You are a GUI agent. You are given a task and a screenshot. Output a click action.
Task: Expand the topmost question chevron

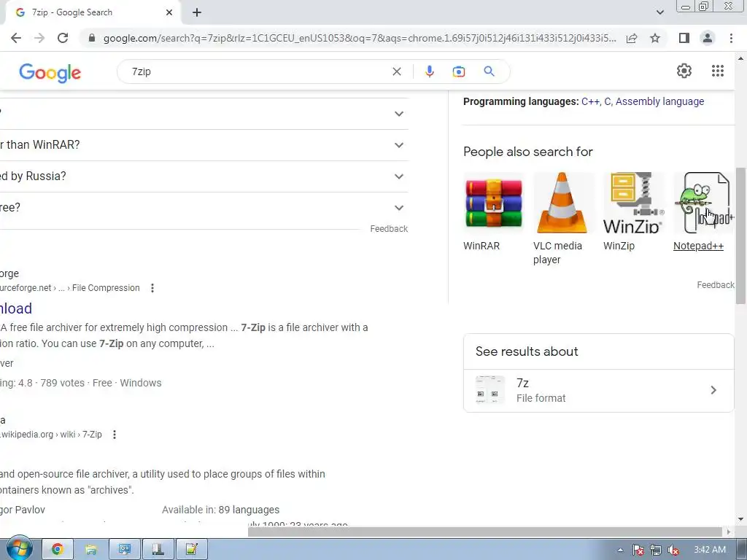click(399, 114)
